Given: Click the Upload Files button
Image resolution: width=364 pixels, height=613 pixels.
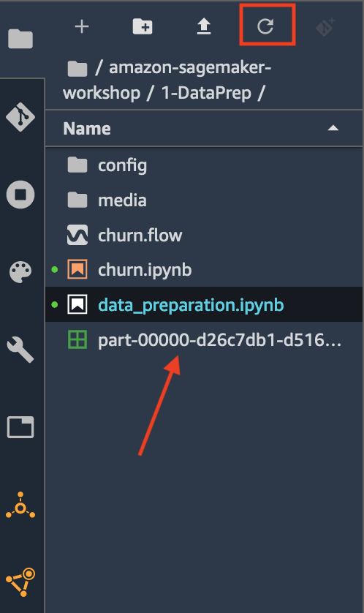Looking at the screenshot, I should pyautogui.click(x=203, y=26).
